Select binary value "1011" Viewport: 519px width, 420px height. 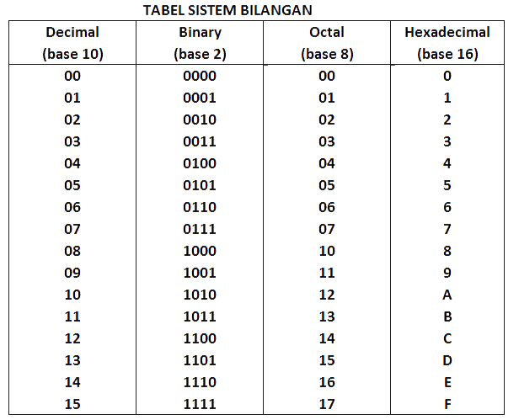200,316
